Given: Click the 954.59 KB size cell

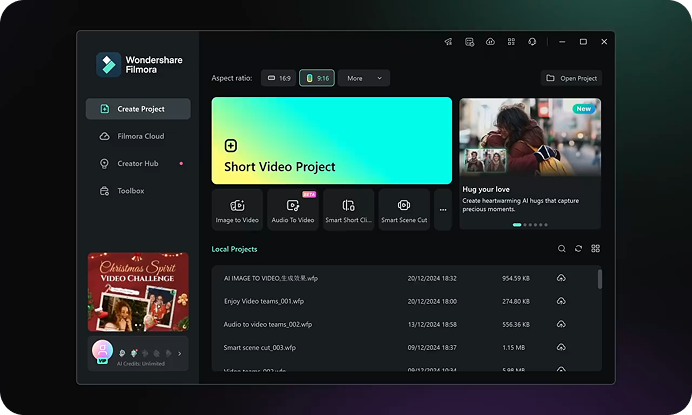Looking at the screenshot, I should pyautogui.click(x=516, y=278).
